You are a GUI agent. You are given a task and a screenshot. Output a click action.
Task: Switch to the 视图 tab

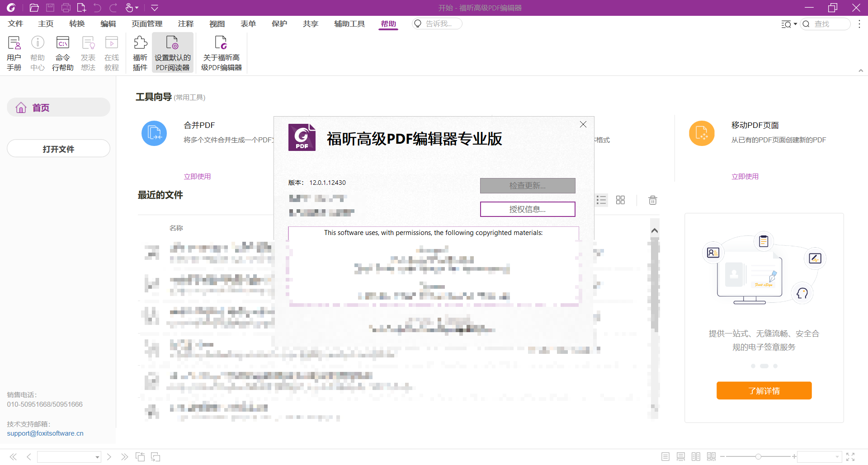(x=217, y=23)
